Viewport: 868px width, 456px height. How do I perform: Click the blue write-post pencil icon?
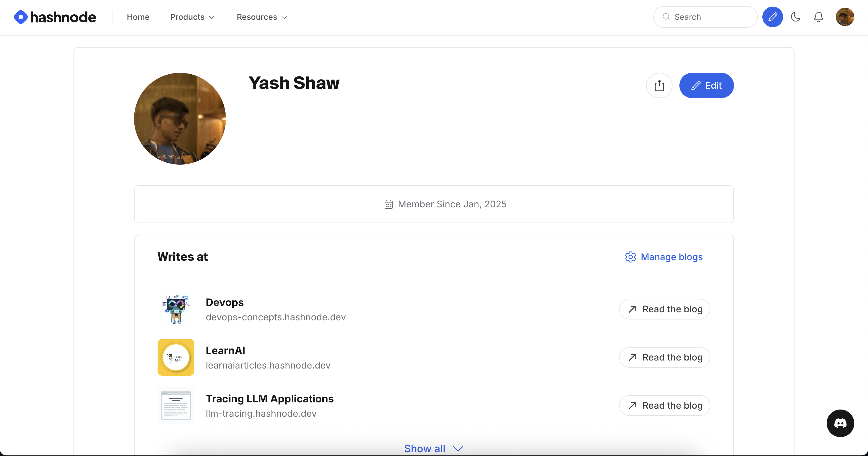click(x=772, y=17)
